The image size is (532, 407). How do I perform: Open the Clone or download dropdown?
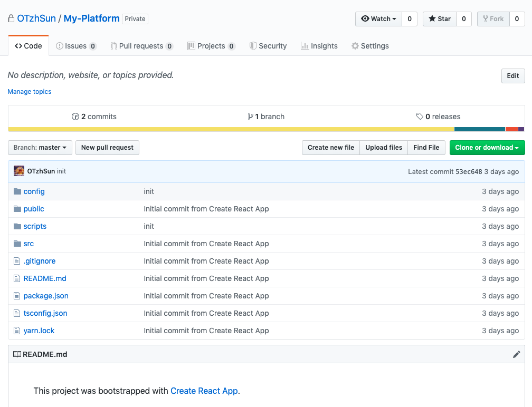[x=487, y=148]
